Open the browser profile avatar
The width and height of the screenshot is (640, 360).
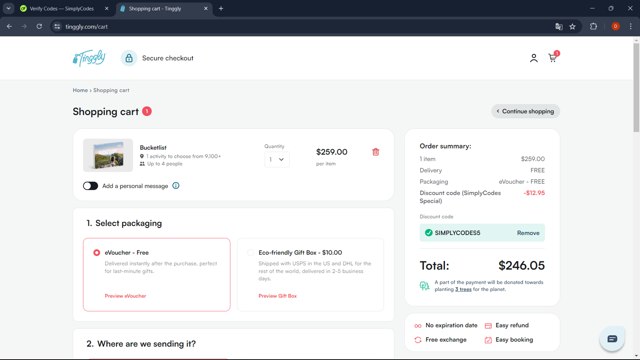pos(615,27)
